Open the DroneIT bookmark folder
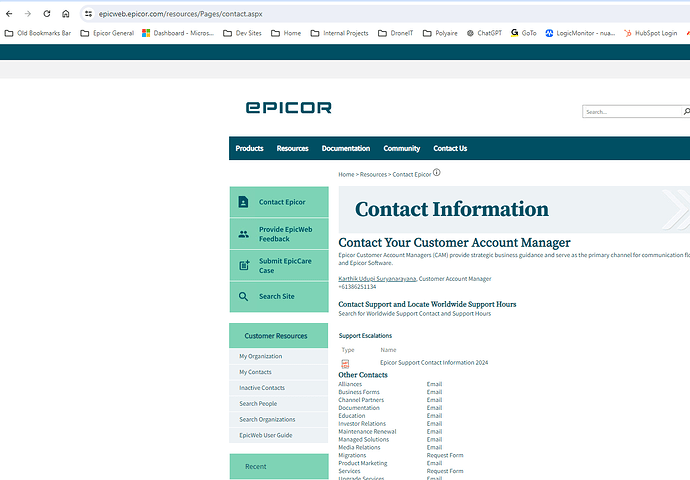 click(396, 33)
